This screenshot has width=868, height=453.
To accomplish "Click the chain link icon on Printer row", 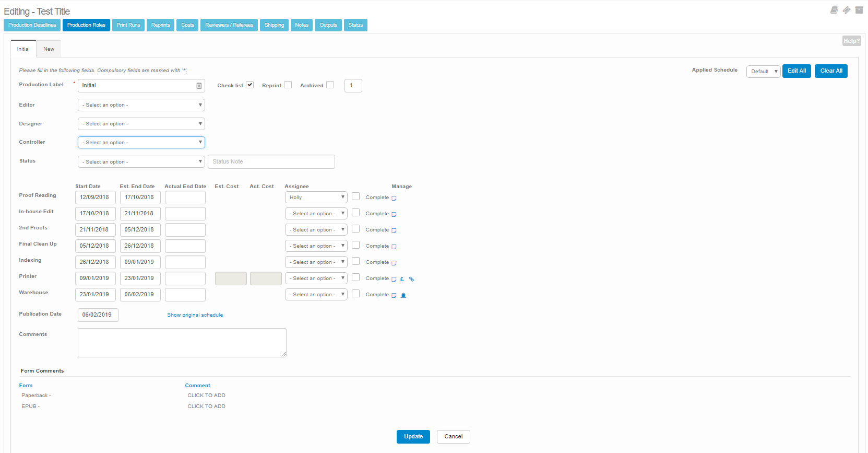I will click(x=411, y=279).
